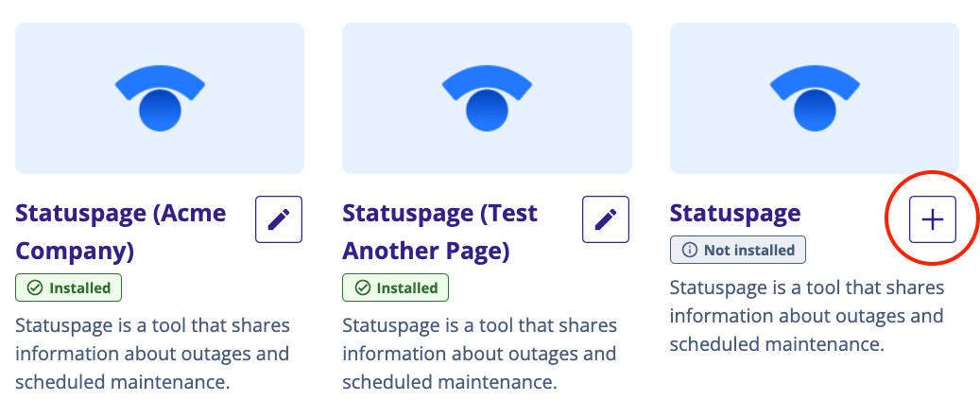980x418 pixels.
Task: Click the description text under Acme Company card
Action: [x=153, y=354]
